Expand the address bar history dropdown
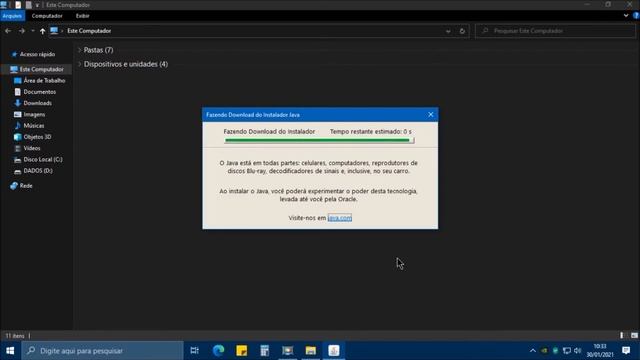 [448, 31]
